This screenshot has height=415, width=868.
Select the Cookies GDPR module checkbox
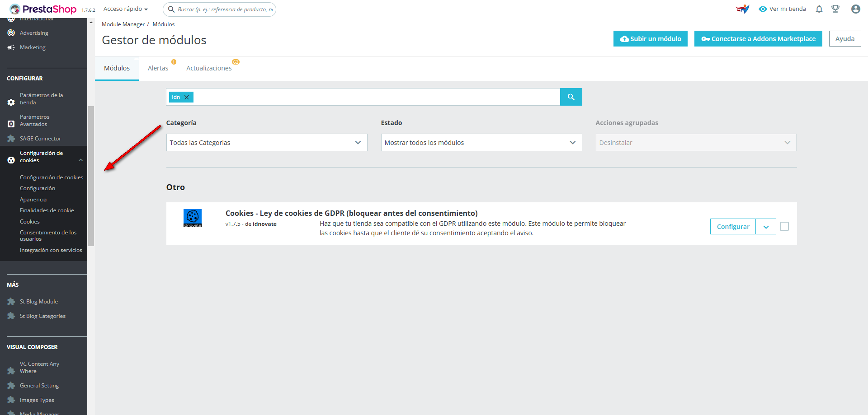pos(784,226)
